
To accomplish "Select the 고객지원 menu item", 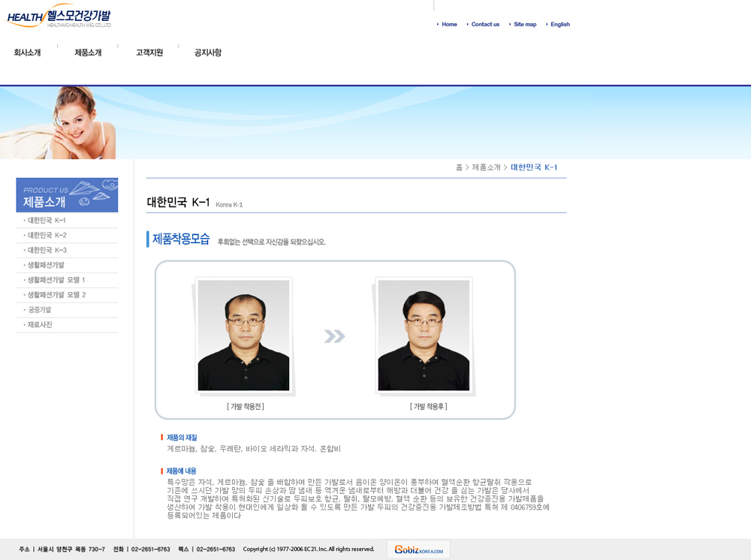I will (149, 53).
